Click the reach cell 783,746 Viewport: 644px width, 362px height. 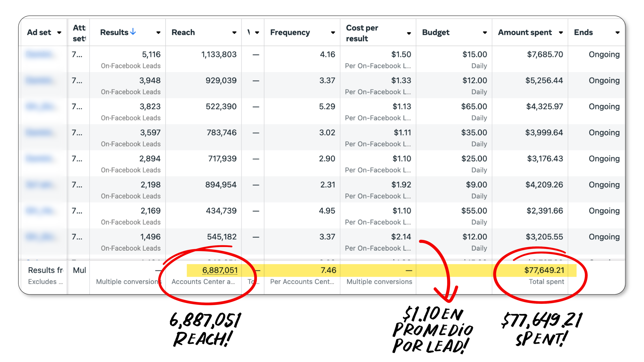point(222,132)
